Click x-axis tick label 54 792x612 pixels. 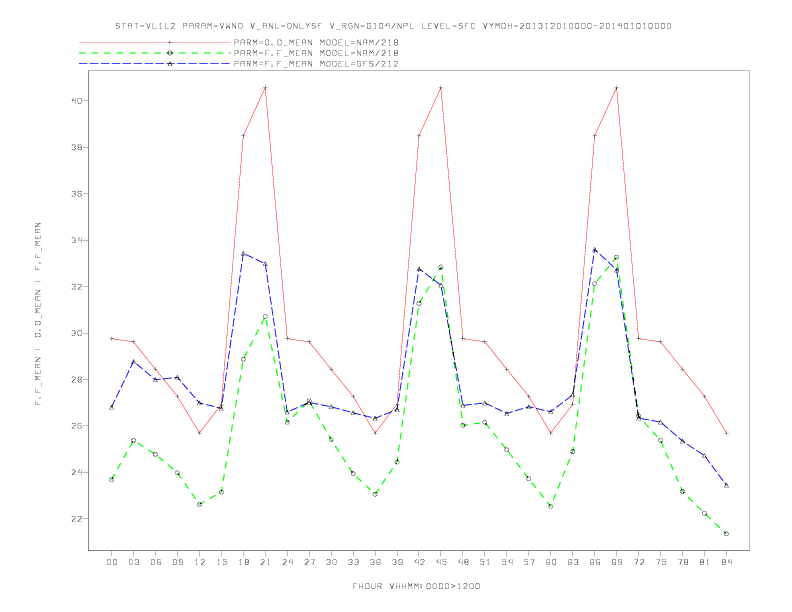click(x=507, y=562)
